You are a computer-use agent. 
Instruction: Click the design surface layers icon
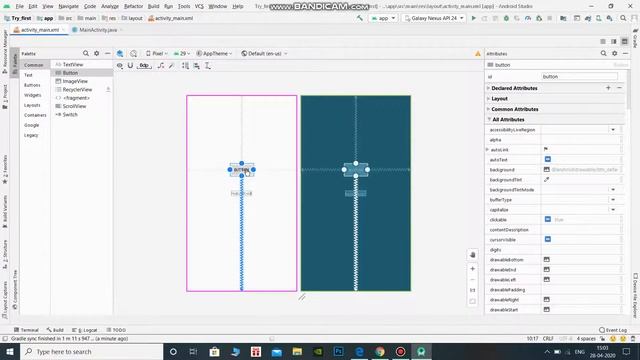pyautogui.click(x=120, y=53)
